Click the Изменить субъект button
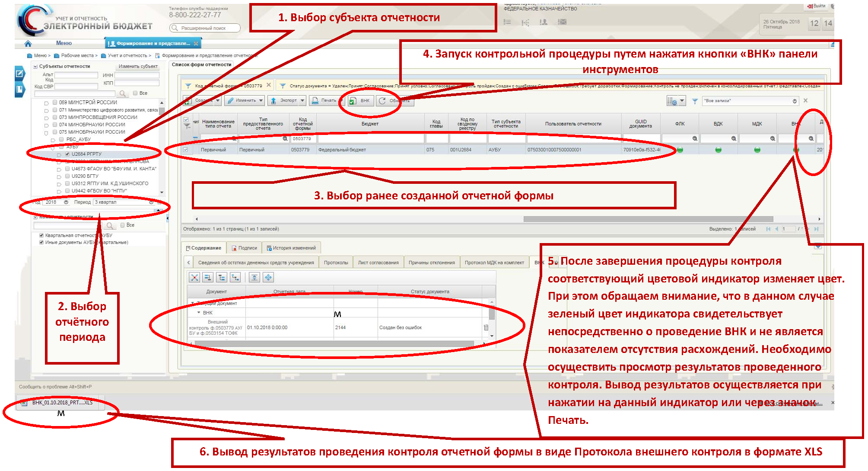The width and height of the screenshot is (868, 471). point(138,67)
